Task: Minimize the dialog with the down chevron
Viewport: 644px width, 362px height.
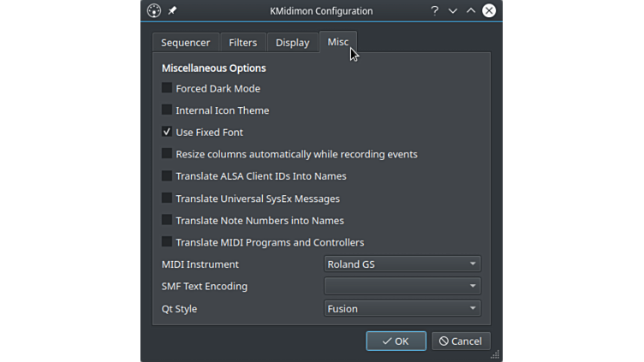Action: point(453,11)
